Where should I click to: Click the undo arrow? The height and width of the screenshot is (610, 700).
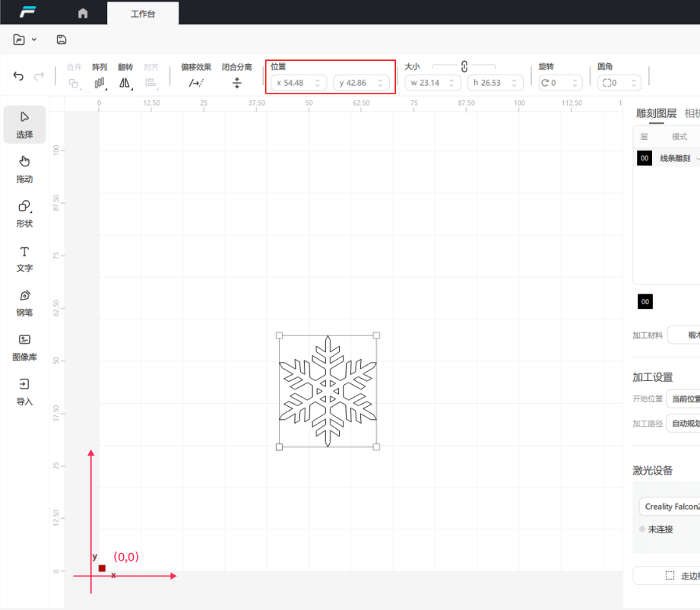tap(19, 76)
